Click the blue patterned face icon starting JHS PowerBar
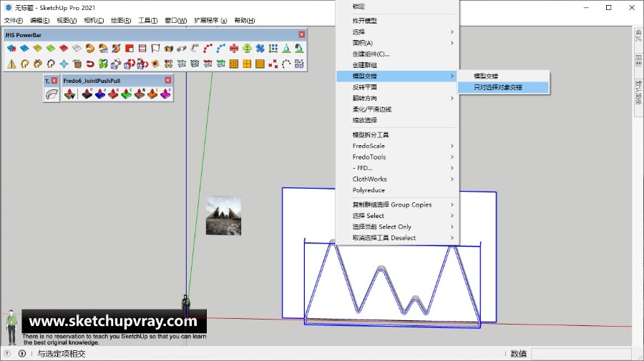 pyautogui.click(x=11, y=49)
